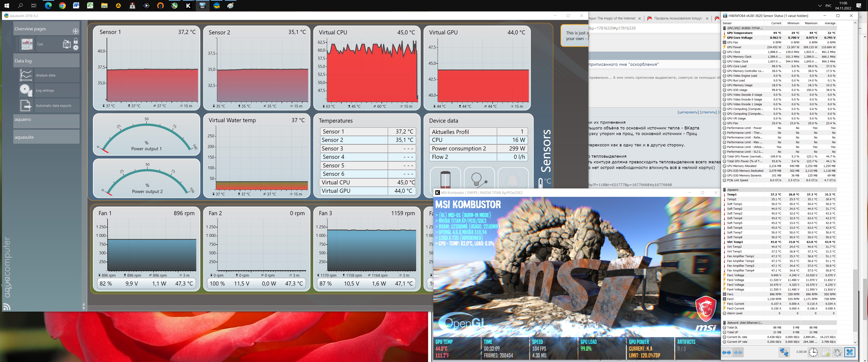Start HWiNFO logging with sheet-plus icon
The width and height of the screenshot is (868, 362).
[x=826, y=352]
